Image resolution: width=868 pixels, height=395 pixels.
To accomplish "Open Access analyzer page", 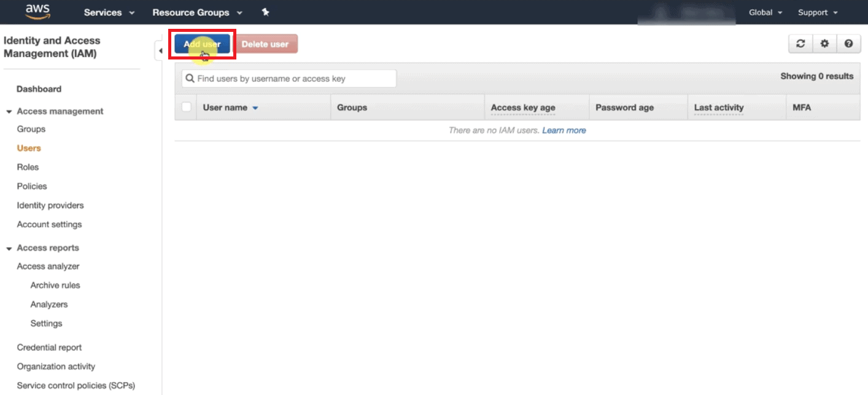I will point(48,267).
